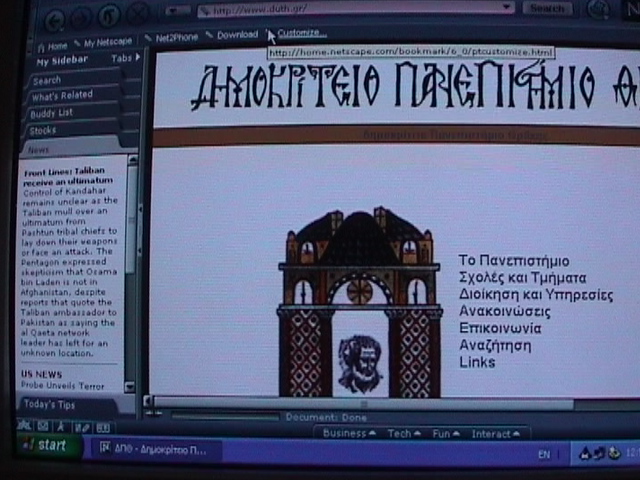Click the Home toolbar shortcut

[53, 47]
